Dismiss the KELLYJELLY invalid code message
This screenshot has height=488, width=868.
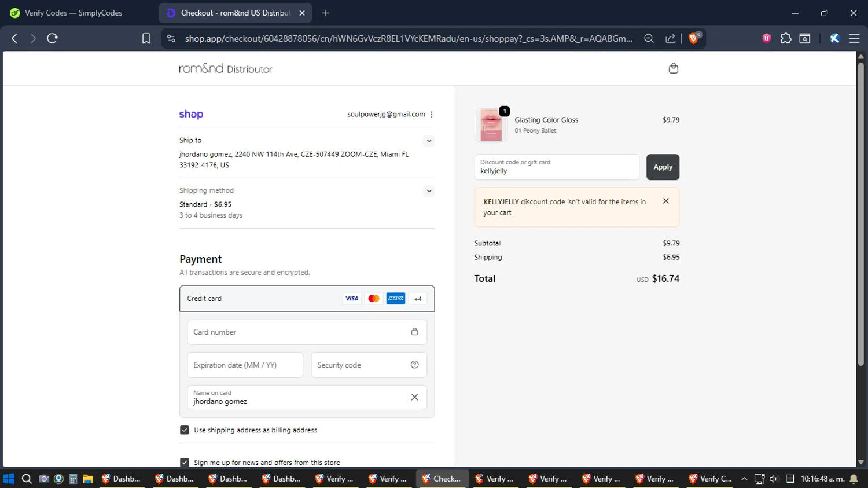666,201
